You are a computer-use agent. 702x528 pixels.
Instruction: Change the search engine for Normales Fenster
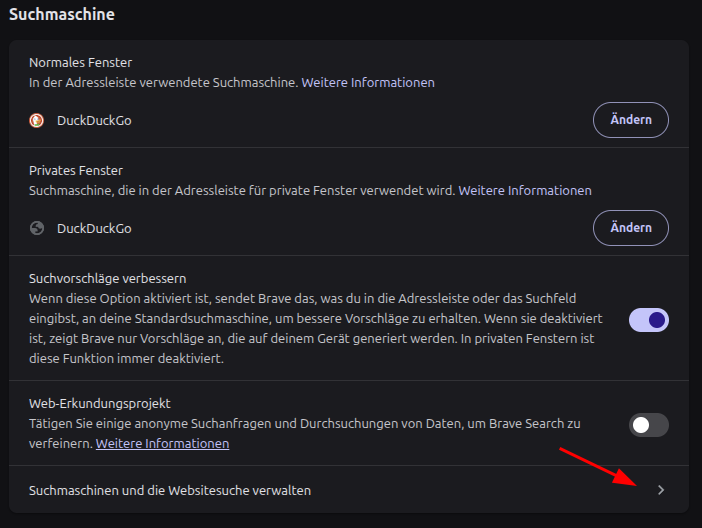click(631, 120)
